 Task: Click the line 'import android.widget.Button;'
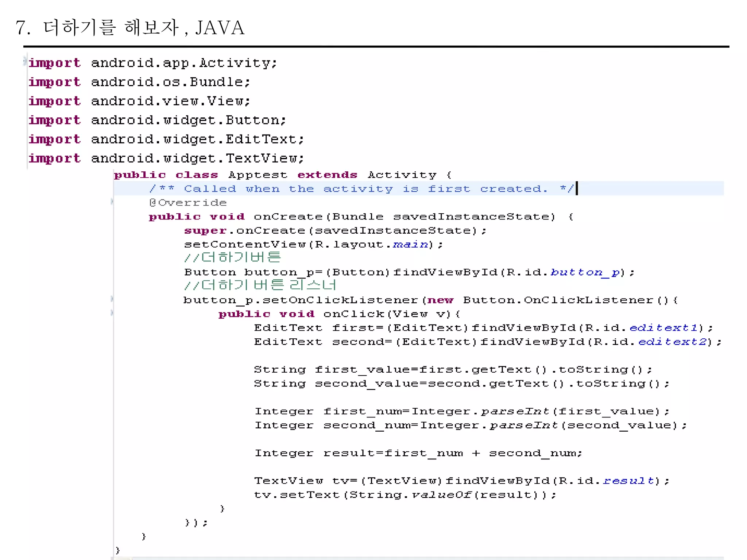tap(157, 120)
